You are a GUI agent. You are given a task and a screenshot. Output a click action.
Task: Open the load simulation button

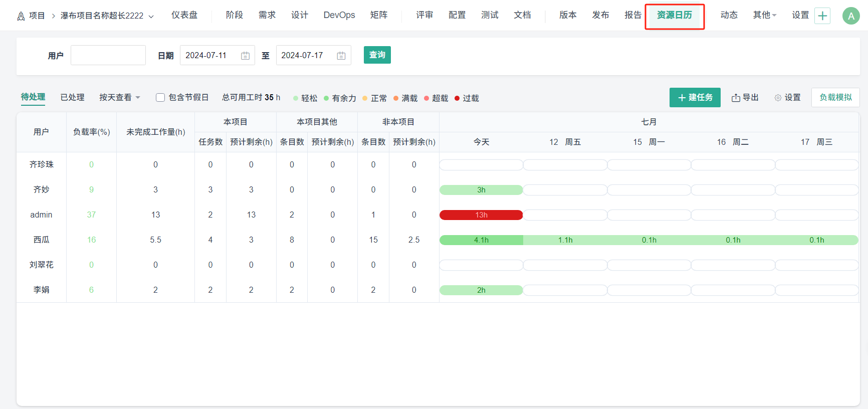pos(835,98)
